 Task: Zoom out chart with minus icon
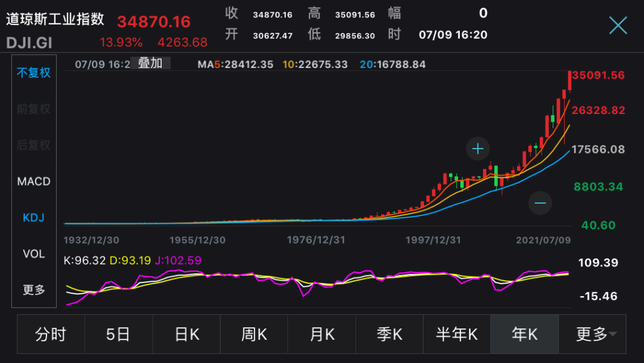(x=540, y=203)
